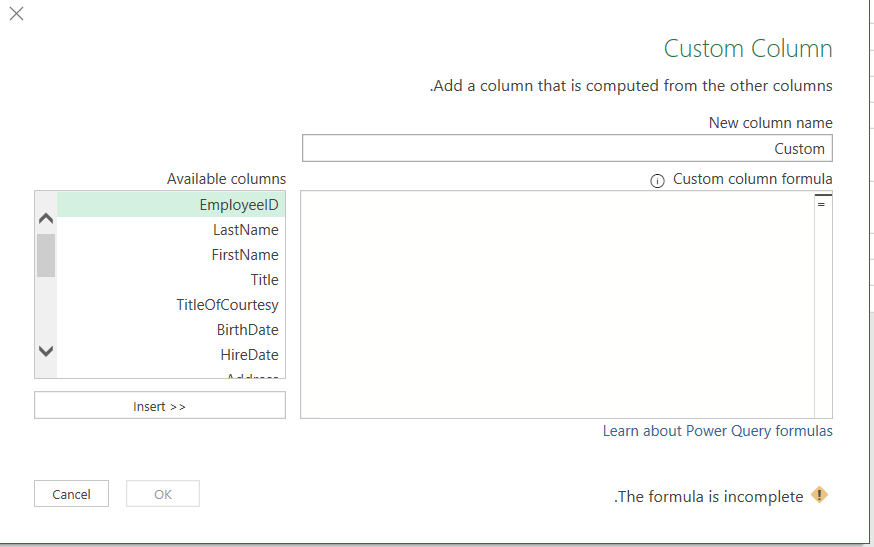Select HireDate in the columns list
This screenshot has width=874, height=547.
[171, 355]
